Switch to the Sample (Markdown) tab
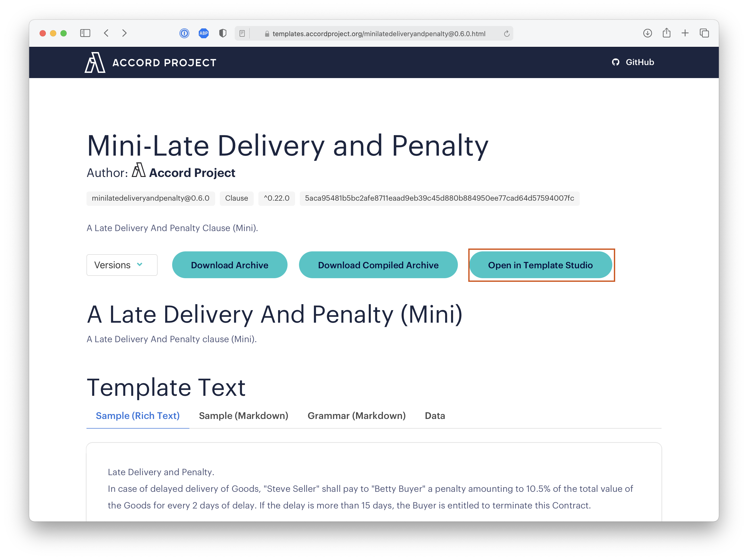748x560 pixels. coord(244,416)
